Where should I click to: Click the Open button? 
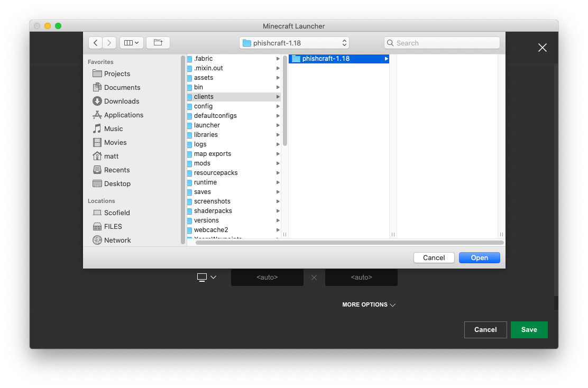click(479, 257)
